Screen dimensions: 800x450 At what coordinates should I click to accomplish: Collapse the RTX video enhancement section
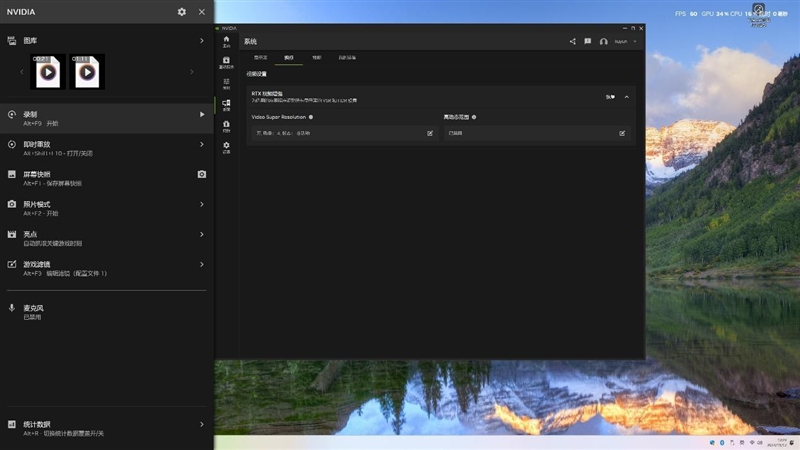coord(627,97)
